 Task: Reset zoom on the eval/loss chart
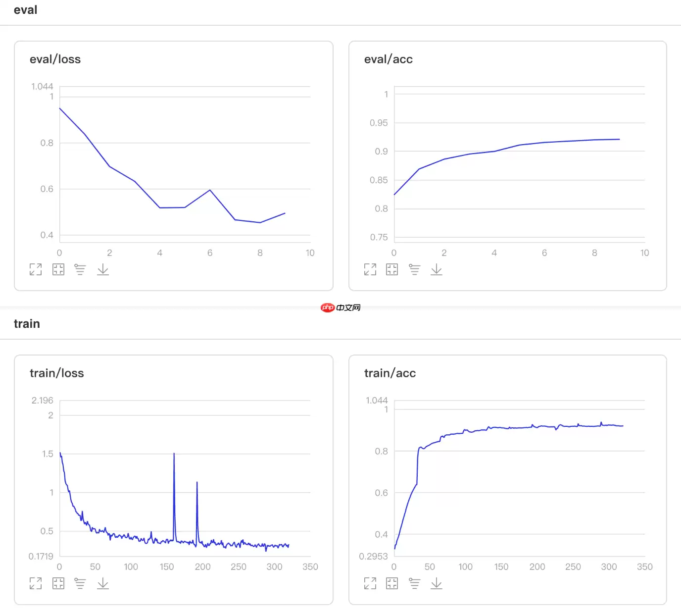click(58, 269)
